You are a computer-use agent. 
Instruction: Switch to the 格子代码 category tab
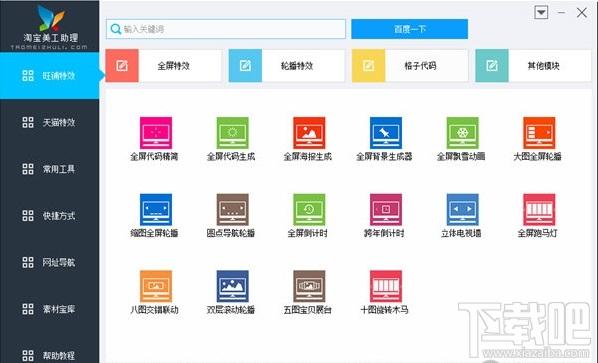coord(410,66)
